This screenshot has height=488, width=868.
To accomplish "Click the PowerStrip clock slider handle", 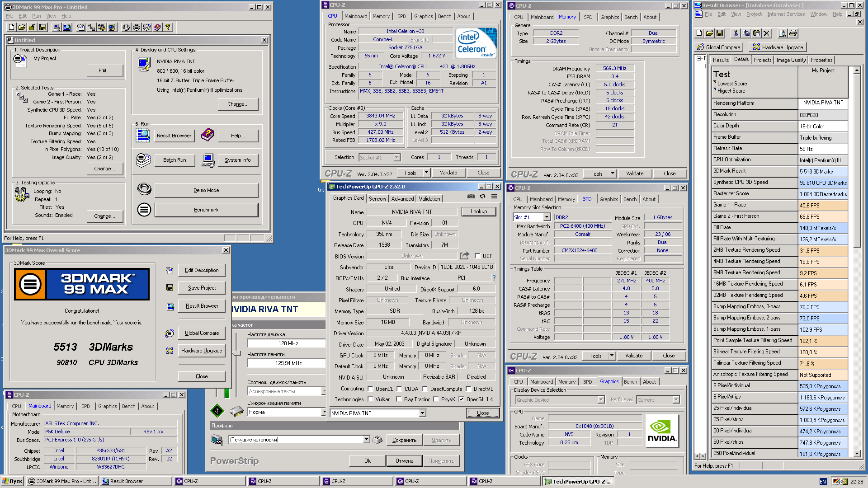I will [x=236, y=352].
